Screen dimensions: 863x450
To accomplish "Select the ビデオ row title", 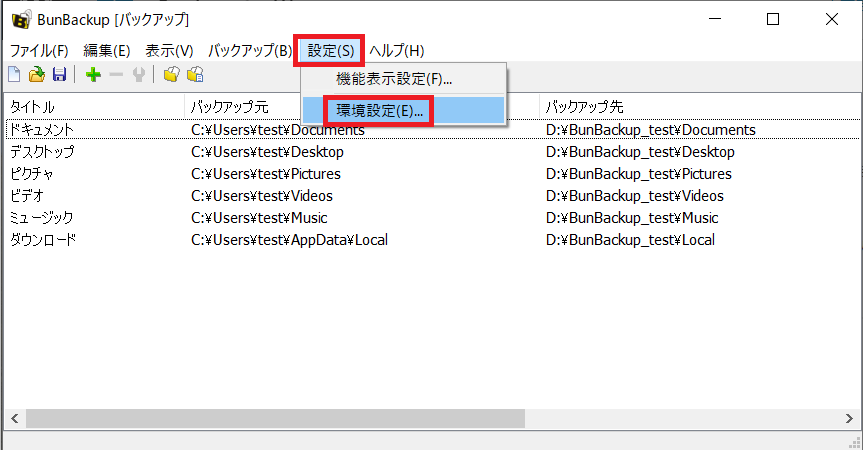I will tap(26, 196).
